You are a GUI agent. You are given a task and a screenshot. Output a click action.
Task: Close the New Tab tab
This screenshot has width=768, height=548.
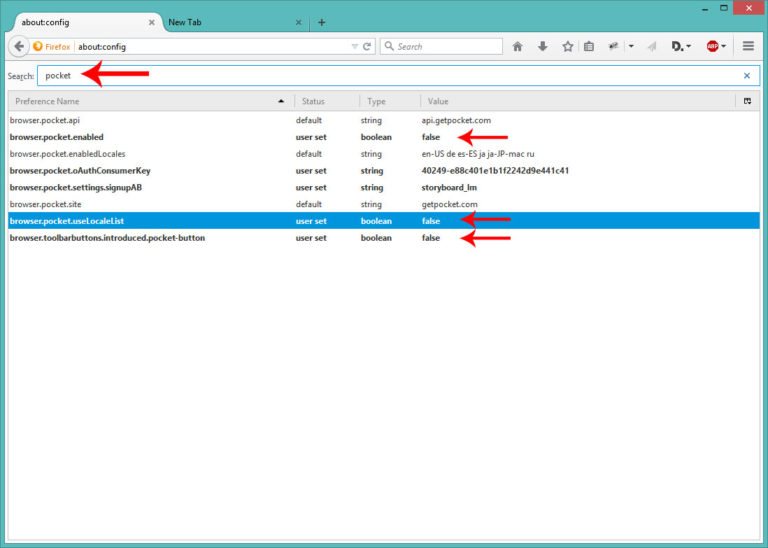point(298,23)
